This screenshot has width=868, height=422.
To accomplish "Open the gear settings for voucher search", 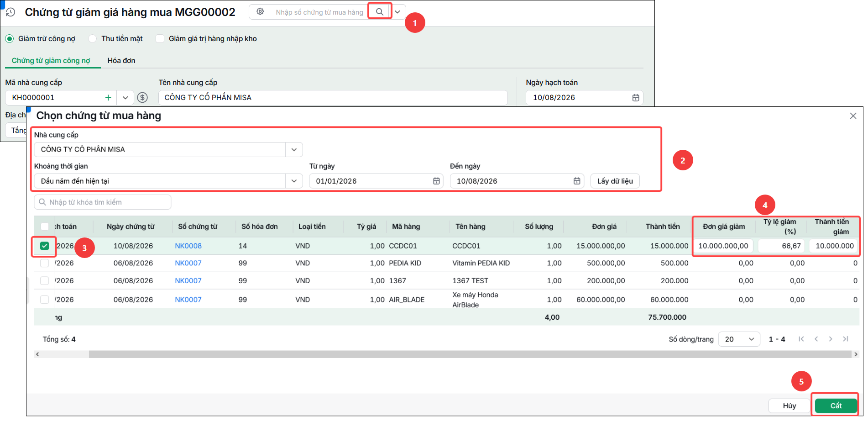I will (x=260, y=12).
